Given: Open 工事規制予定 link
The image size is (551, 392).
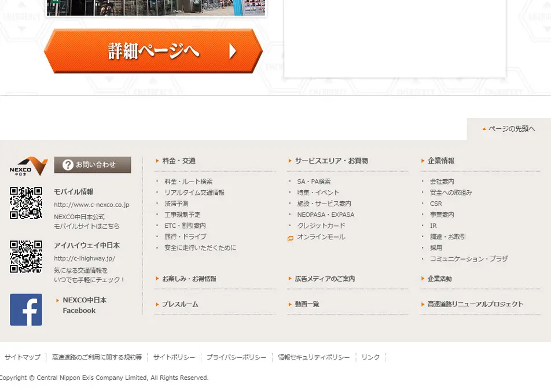Looking at the screenshot, I should click(x=182, y=215).
